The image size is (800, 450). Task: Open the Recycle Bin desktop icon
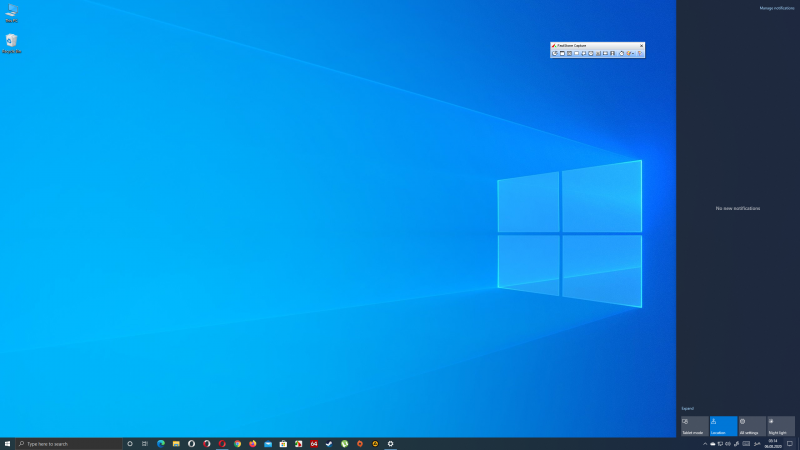11,42
